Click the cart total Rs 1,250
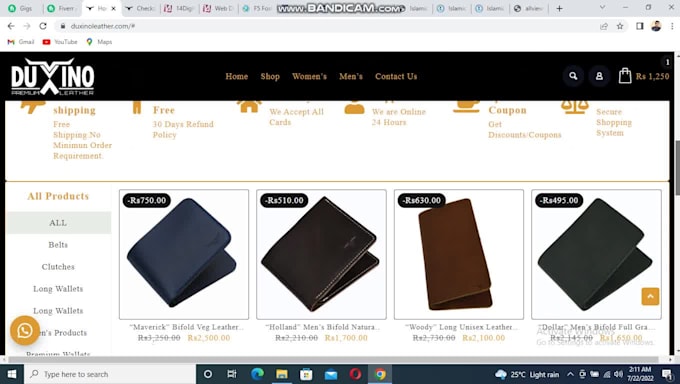This screenshot has height=384, width=680. click(652, 76)
